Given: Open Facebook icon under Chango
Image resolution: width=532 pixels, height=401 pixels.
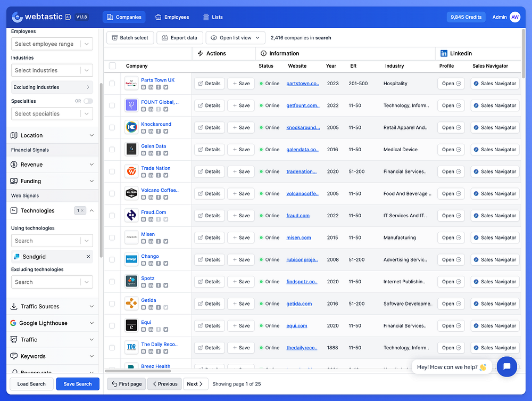Looking at the screenshot, I should [x=158, y=264].
